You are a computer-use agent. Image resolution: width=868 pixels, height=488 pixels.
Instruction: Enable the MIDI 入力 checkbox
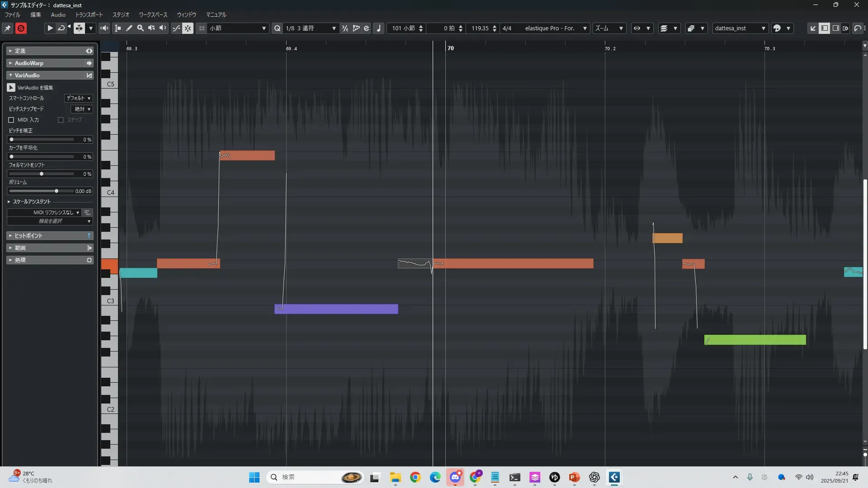[11, 120]
